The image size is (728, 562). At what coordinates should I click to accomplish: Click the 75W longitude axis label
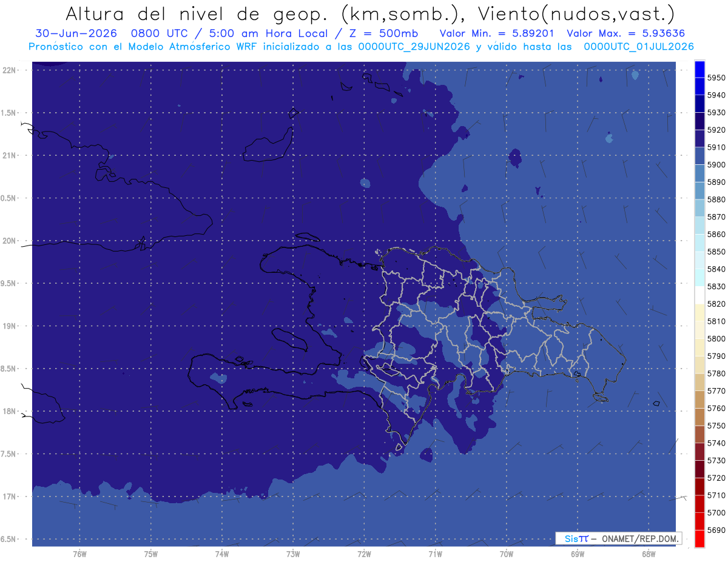tap(151, 554)
